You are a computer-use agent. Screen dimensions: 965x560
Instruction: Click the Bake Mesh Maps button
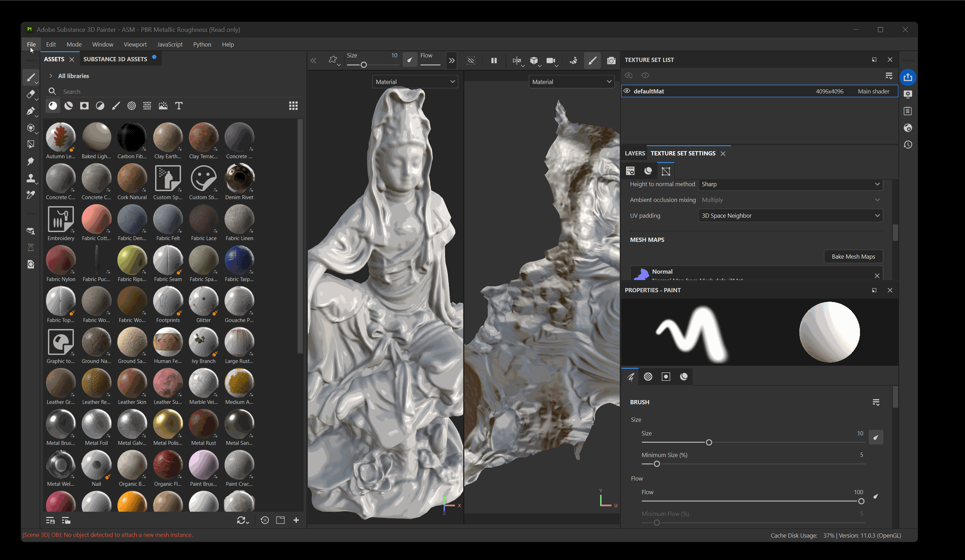[853, 257]
